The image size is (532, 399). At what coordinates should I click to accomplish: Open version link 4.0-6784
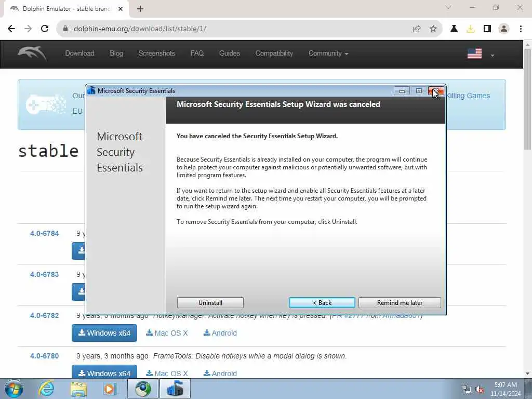(45, 233)
